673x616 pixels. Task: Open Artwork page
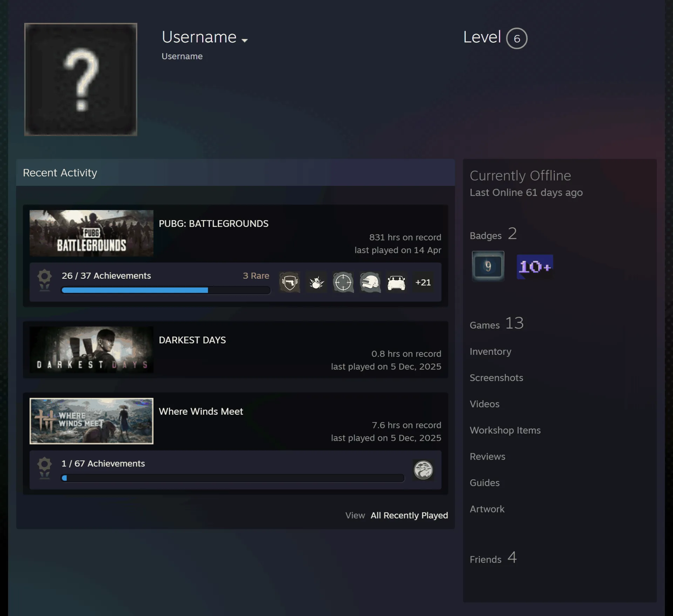click(487, 509)
